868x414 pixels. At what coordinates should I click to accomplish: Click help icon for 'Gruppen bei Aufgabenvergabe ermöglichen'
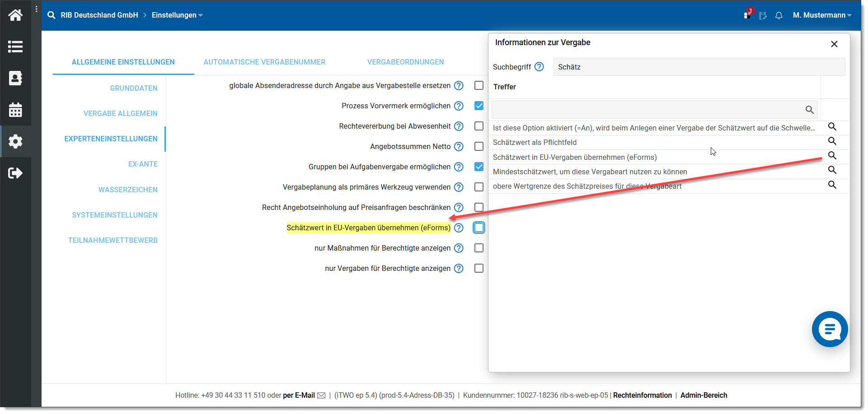tap(459, 167)
